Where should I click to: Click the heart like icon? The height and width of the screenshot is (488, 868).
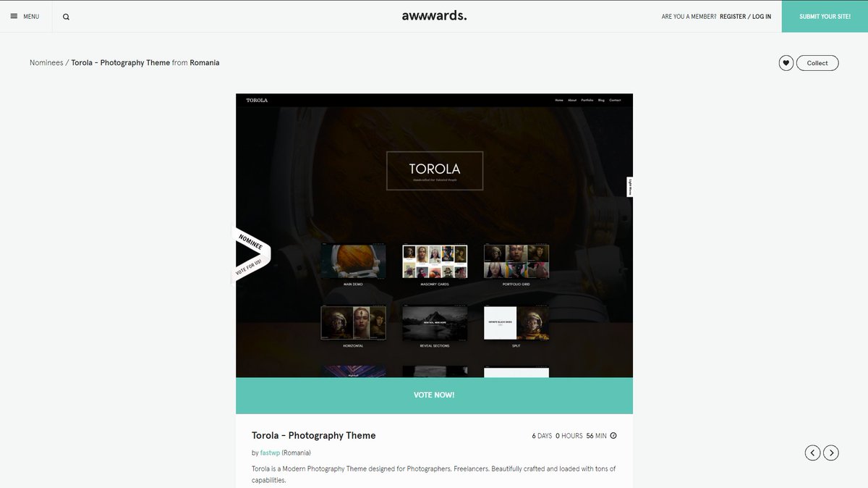(x=786, y=63)
